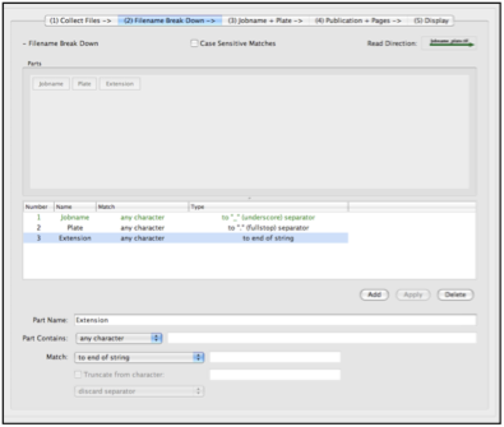
Task: Click the Read Direction arrow icon
Action: pyautogui.click(x=450, y=43)
